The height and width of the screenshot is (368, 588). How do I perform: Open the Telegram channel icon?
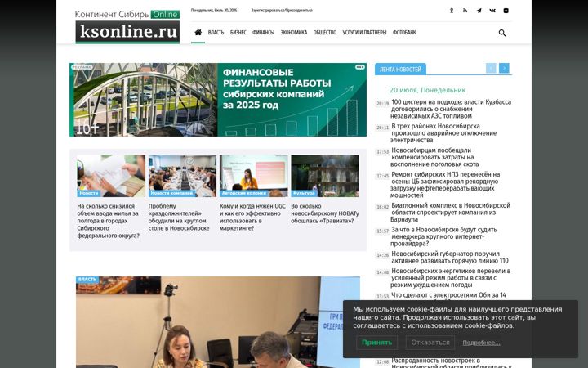[x=479, y=11]
